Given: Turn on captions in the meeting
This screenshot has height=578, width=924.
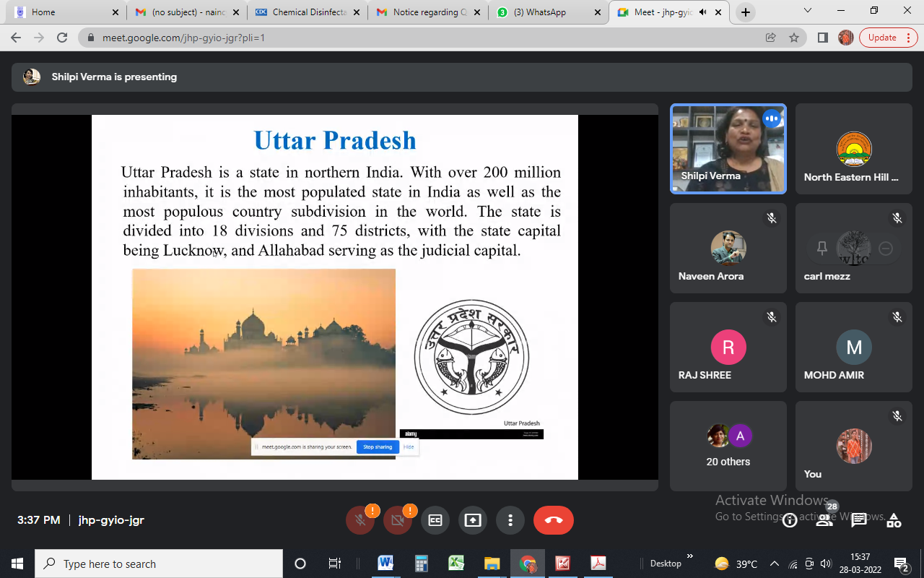Looking at the screenshot, I should click(435, 520).
